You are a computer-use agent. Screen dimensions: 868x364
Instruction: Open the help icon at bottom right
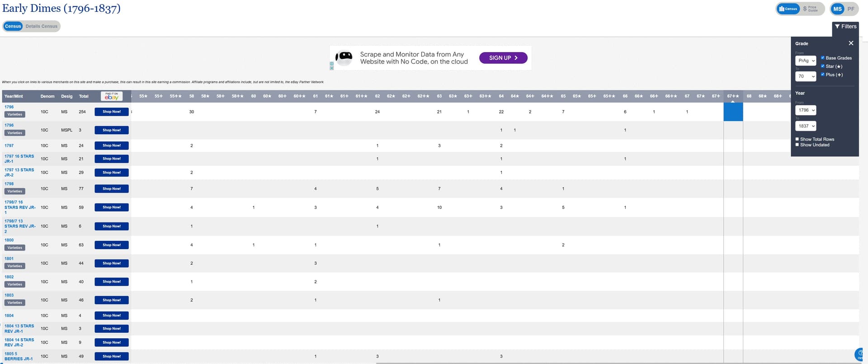coord(861,354)
